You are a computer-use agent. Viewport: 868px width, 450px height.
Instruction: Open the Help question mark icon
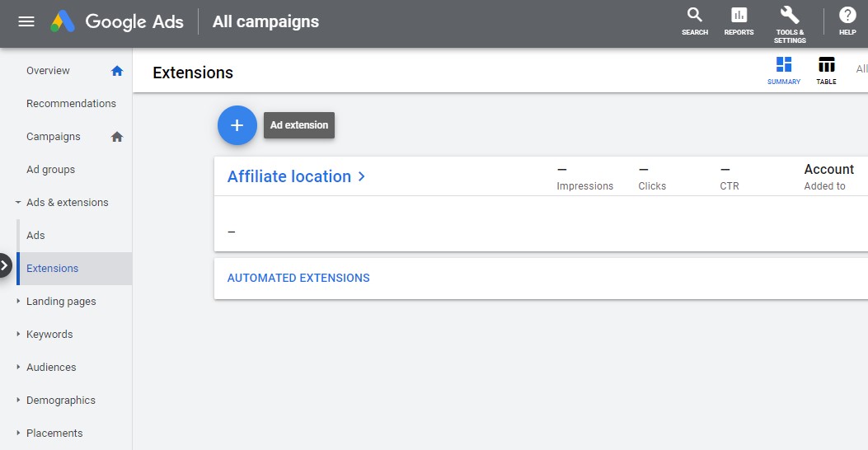847,16
